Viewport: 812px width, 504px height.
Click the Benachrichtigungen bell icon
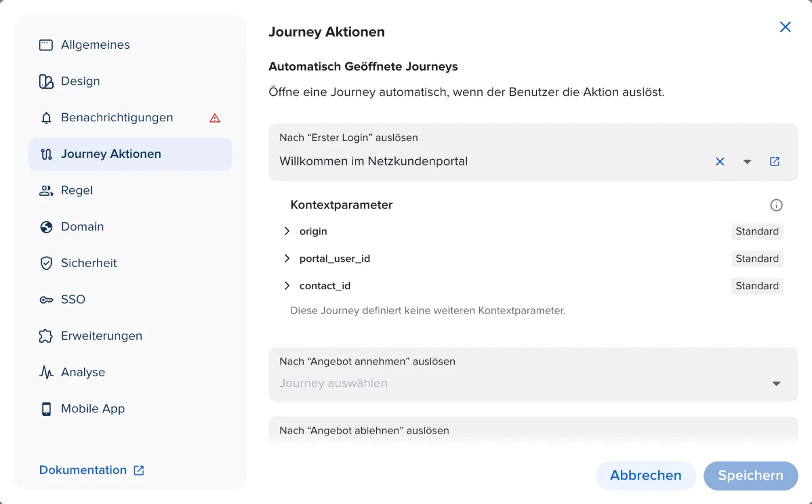pos(46,118)
